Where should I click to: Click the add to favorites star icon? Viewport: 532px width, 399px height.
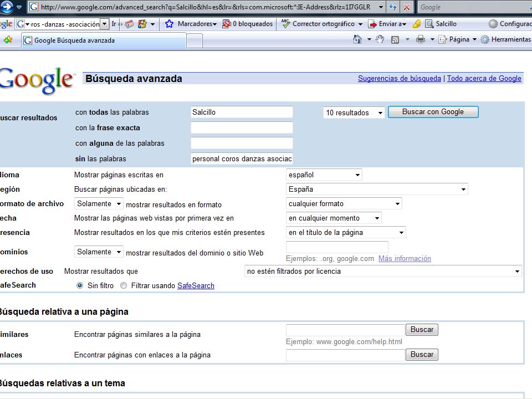[x=8, y=40]
